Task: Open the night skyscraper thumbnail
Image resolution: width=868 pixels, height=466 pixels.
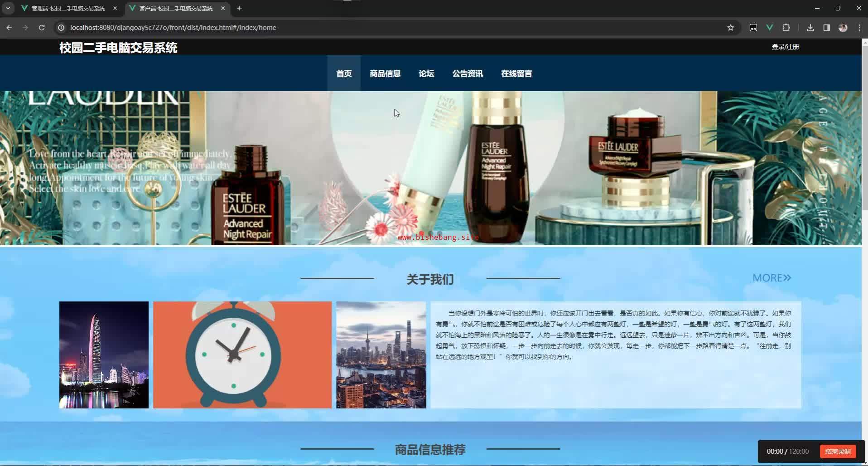Action: (104, 355)
